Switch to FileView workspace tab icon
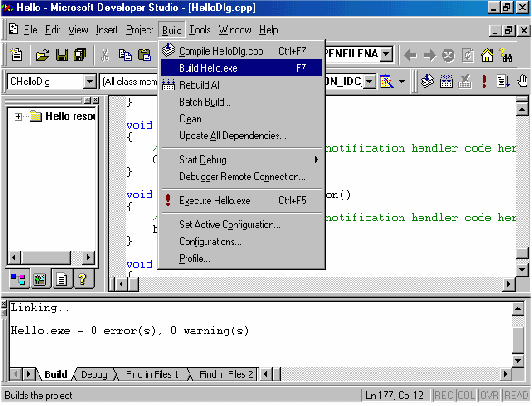This screenshot has height=406, width=532. (61, 279)
